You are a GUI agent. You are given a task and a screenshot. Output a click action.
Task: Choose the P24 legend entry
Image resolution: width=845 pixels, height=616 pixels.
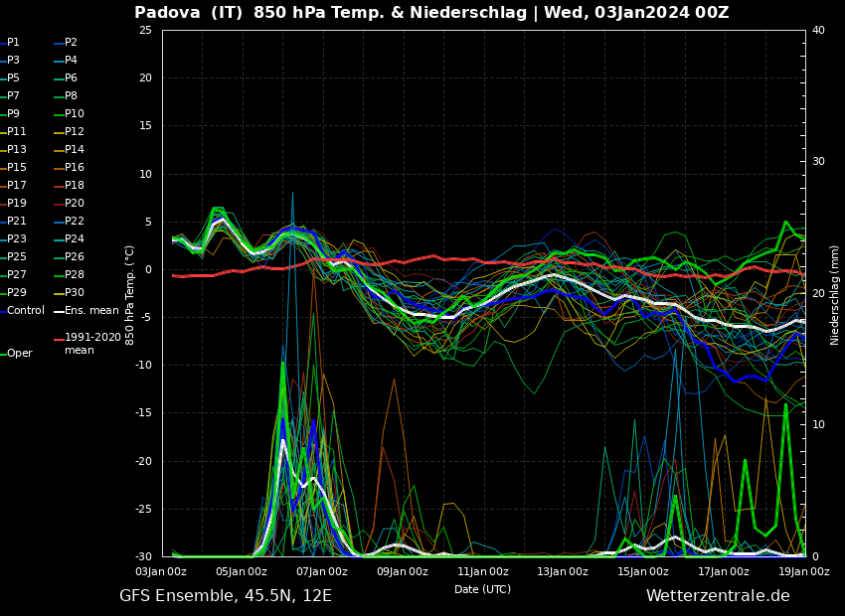pyautogui.click(x=69, y=238)
